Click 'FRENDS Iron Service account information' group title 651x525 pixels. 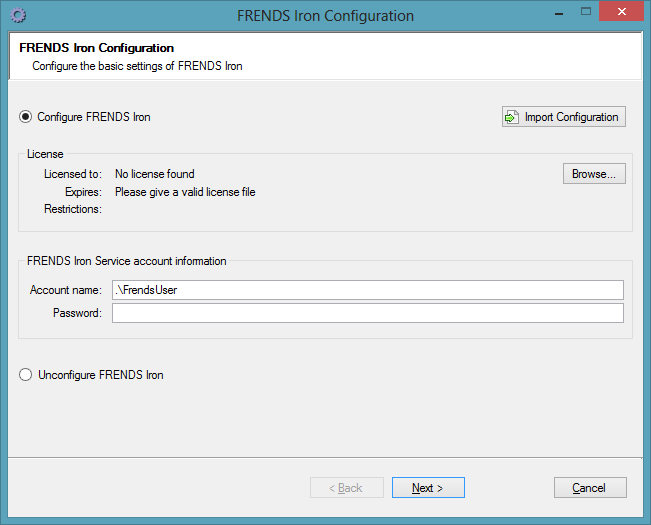point(127,261)
